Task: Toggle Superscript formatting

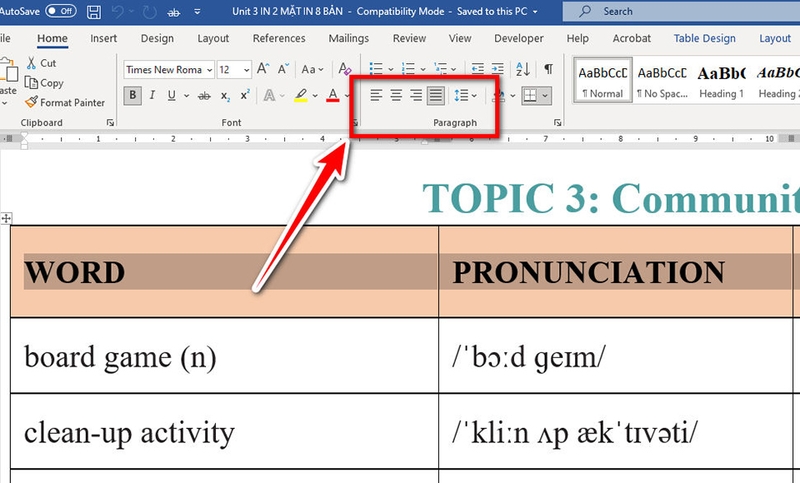Action: coord(245,95)
